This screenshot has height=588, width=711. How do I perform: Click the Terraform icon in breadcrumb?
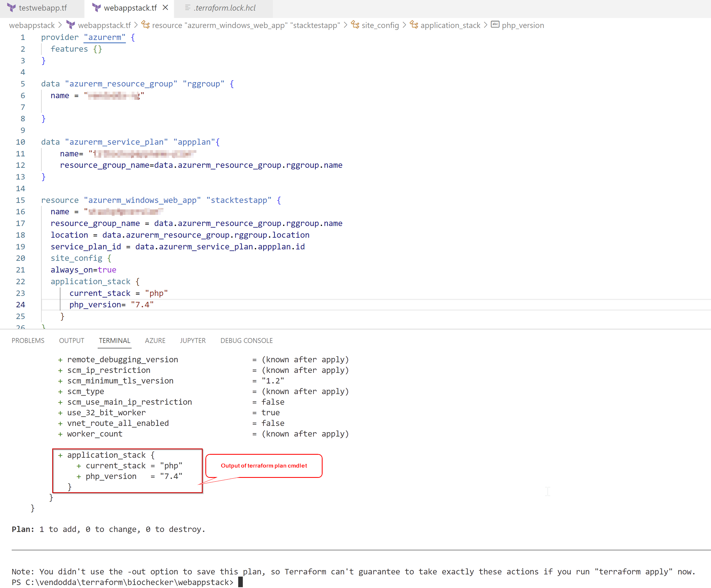click(x=71, y=25)
